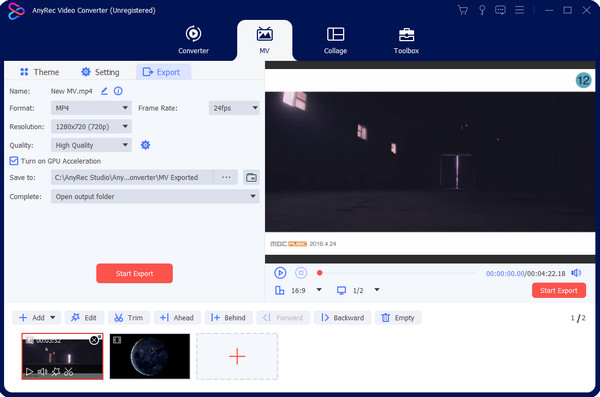
Task: Open the shopping cart purchase icon
Action: coord(463,10)
